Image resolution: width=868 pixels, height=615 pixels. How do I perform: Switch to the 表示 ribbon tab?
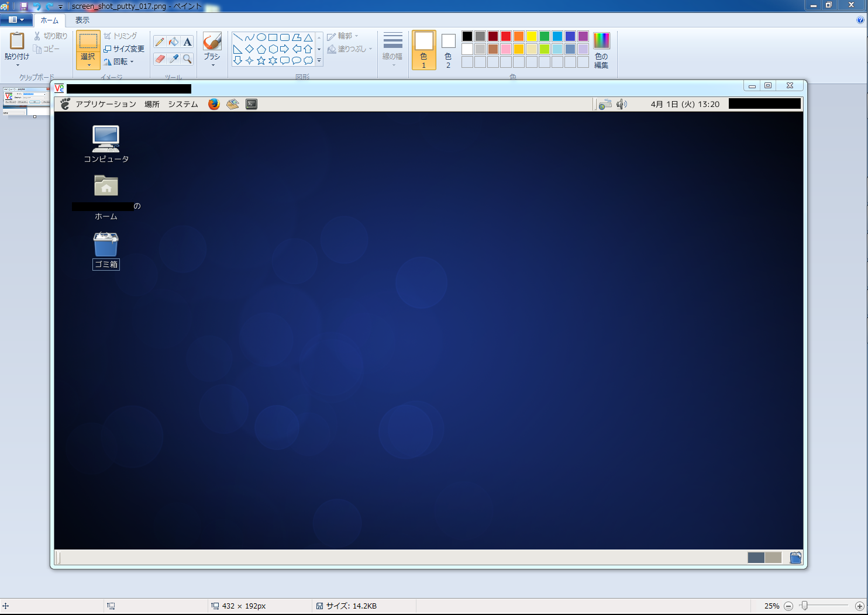pyautogui.click(x=82, y=20)
